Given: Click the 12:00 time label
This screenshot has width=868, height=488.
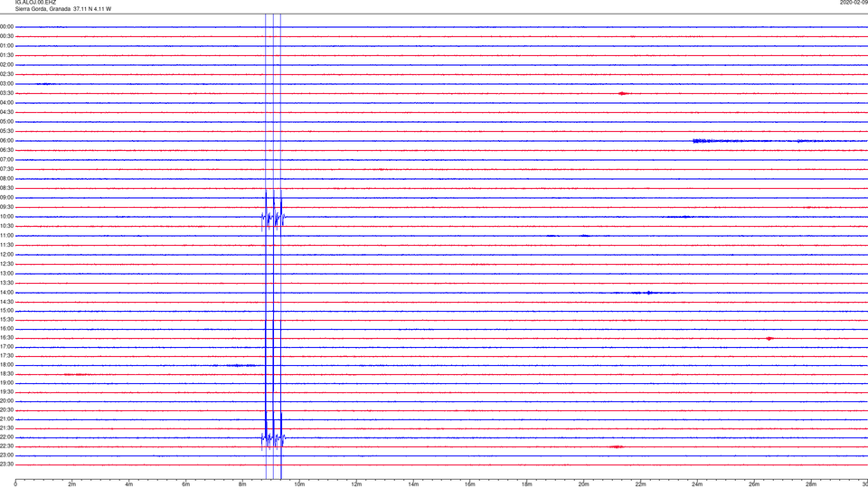Looking at the screenshot, I should pyautogui.click(x=6, y=255).
